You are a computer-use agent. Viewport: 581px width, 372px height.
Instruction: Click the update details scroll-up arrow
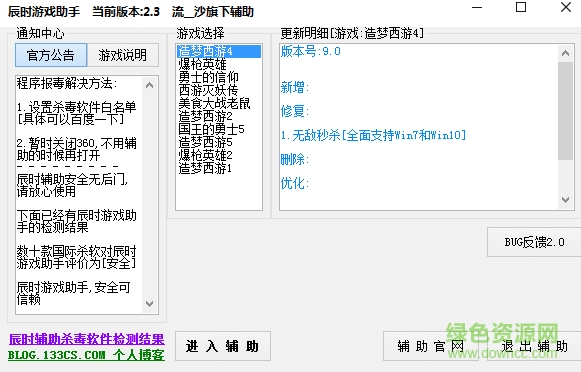[565, 53]
